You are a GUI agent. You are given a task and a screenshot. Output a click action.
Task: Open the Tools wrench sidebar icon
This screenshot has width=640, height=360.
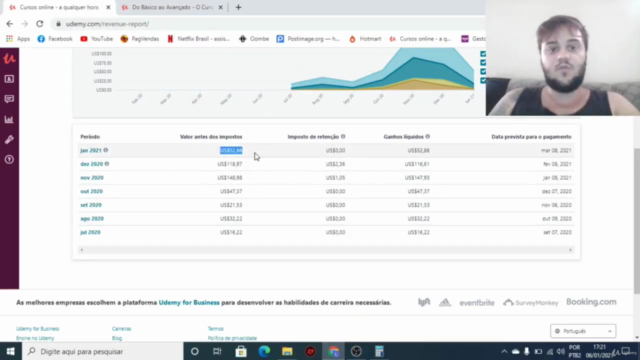[x=9, y=140]
